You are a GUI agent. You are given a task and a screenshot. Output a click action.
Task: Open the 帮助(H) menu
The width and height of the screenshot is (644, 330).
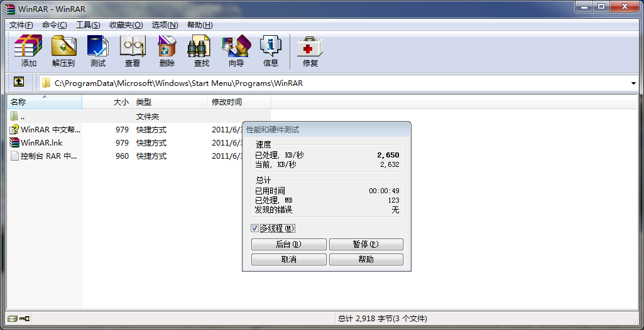pyautogui.click(x=200, y=25)
